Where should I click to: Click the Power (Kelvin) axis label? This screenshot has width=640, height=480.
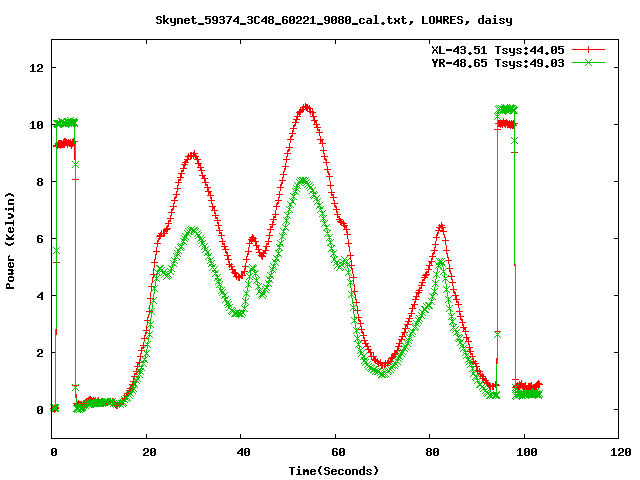(x=10, y=241)
